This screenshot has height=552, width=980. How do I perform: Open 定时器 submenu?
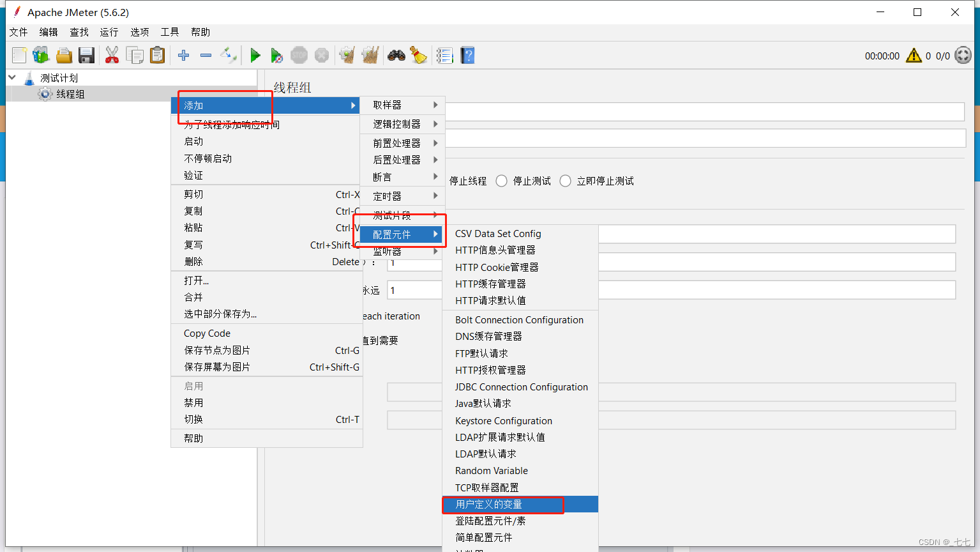point(402,196)
